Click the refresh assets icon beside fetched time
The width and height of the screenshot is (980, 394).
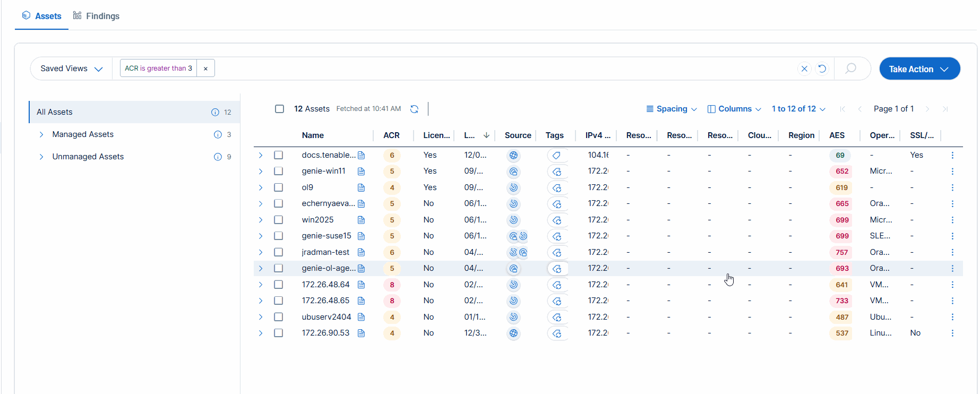coord(414,109)
